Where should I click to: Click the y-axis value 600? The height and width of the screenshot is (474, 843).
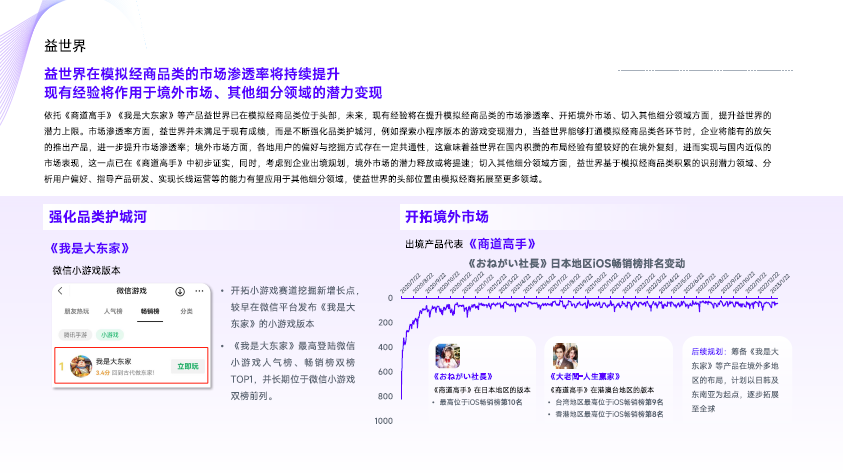[385, 372]
